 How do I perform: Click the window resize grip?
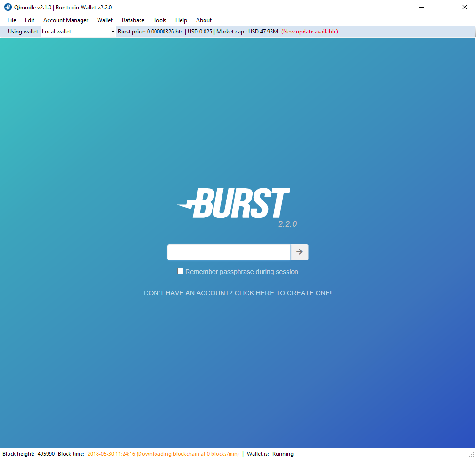point(472,455)
